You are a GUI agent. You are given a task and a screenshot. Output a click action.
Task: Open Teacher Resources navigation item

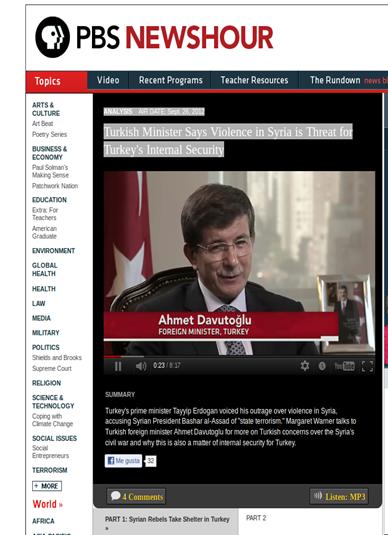[x=255, y=80]
